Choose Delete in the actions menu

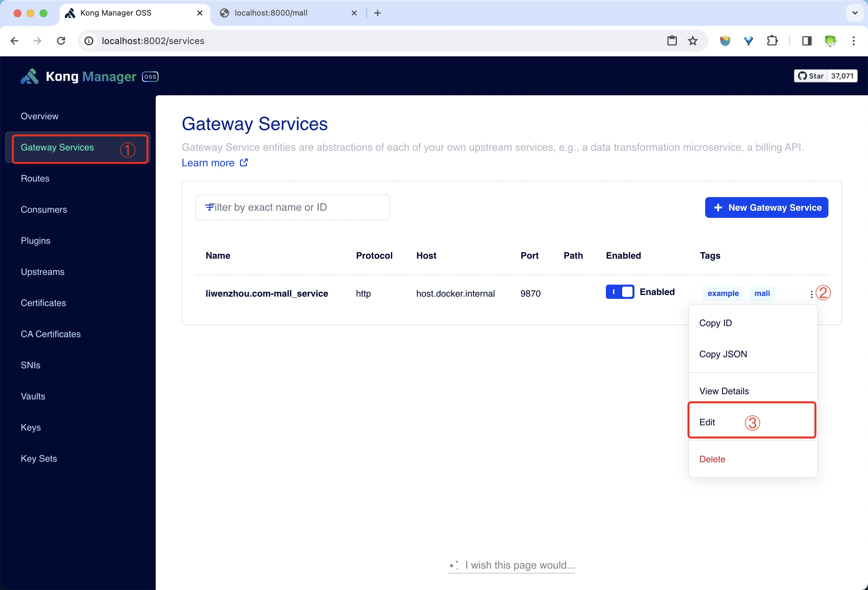coord(712,459)
